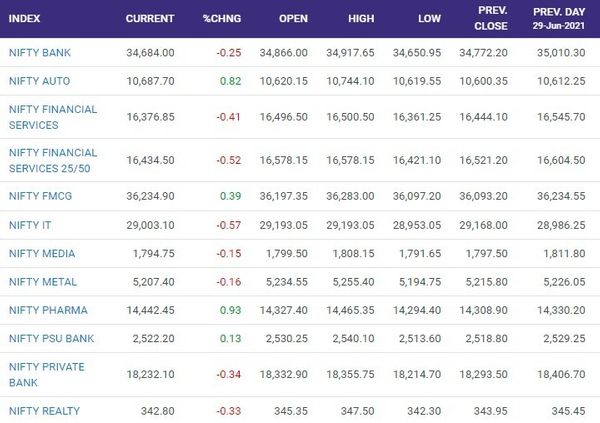The height and width of the screenshot is (423, 600).
Task: Open the NIFTY PSU BANK link
Action: [x=51, y=338]
